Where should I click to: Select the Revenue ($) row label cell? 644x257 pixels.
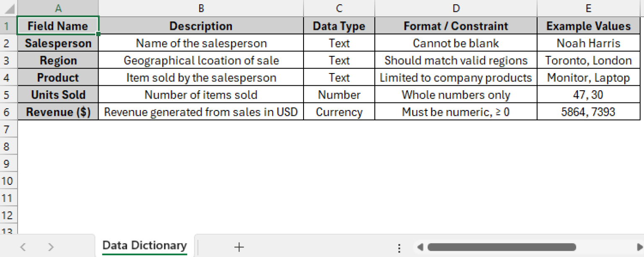tap(58, 112)
